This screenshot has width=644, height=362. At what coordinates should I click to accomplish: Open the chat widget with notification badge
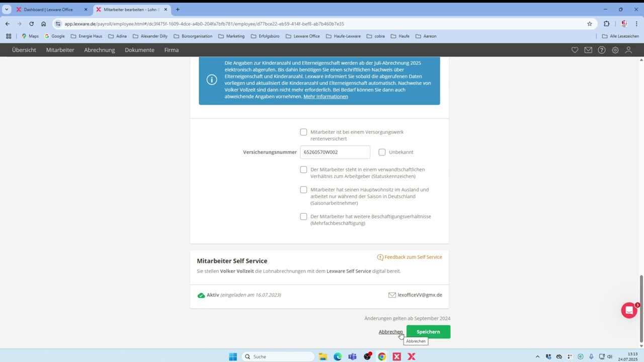pos(629,310)
